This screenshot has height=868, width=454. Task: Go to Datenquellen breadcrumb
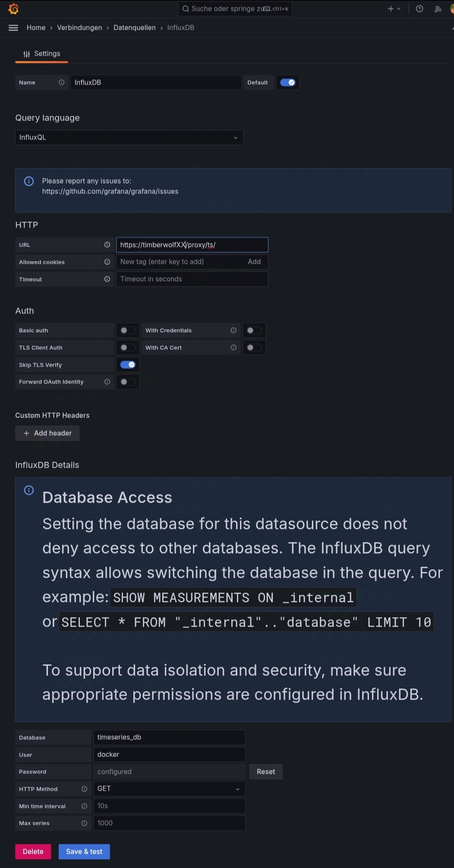click(x=135, y=28)
